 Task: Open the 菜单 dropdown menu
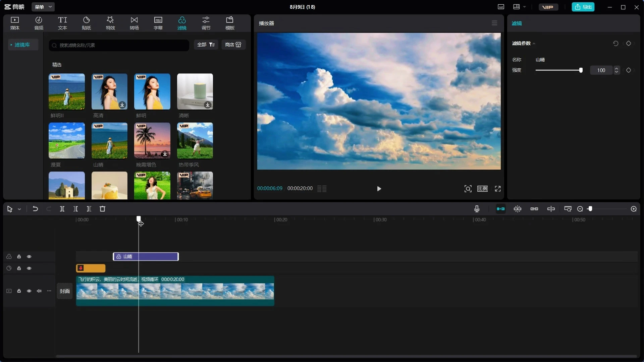pos(43,7)
